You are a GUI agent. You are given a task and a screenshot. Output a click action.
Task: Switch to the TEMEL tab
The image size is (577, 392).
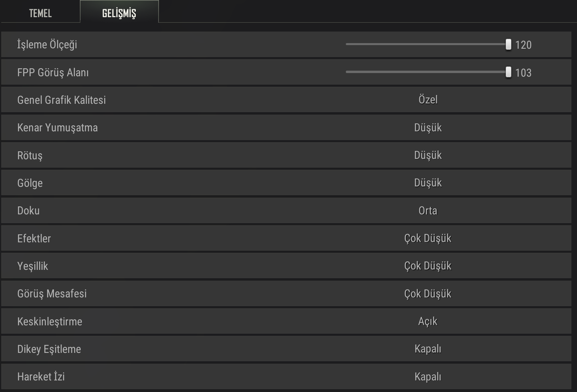40,13
